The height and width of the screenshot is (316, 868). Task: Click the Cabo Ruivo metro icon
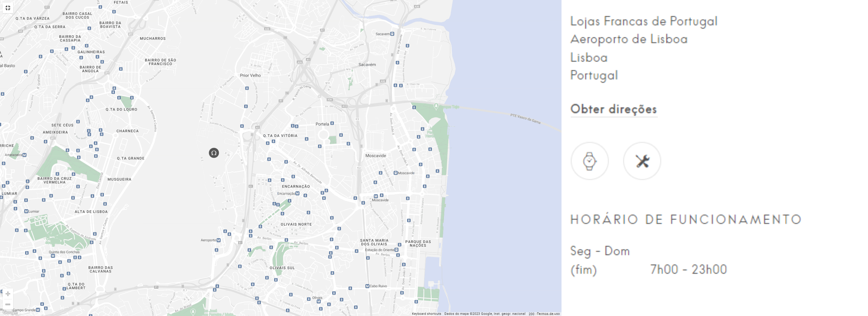[x=367, y=286]
